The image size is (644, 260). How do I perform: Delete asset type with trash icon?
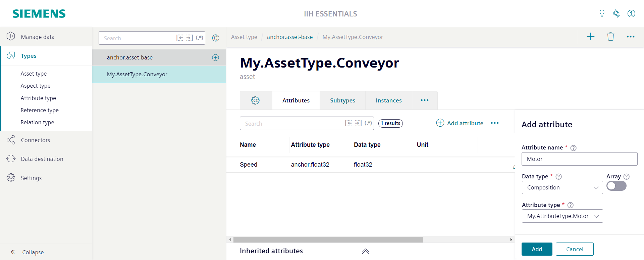(x=610, y=37)
